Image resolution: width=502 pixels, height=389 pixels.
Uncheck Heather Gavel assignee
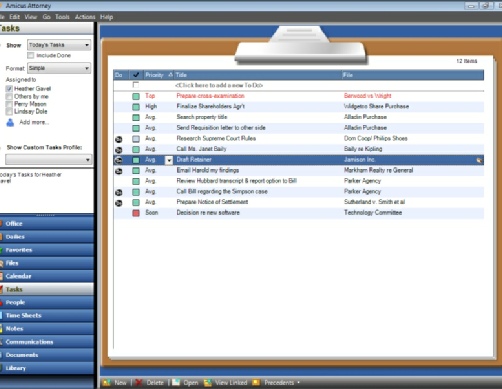pyautogui.click(x=9, y=89)
